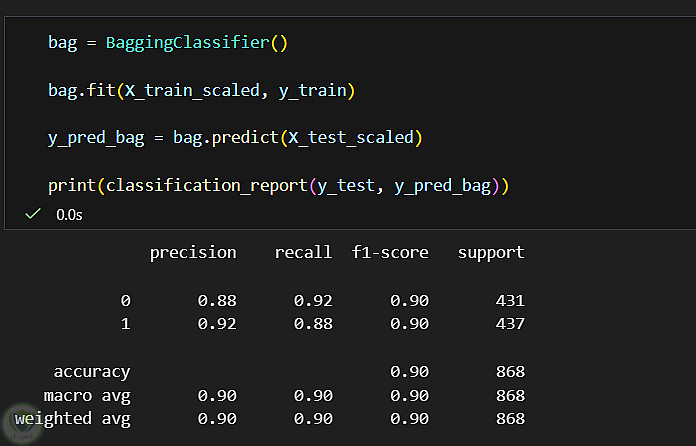Click the classification_report function name
This screenshot has width=696, height=446.
206,186
